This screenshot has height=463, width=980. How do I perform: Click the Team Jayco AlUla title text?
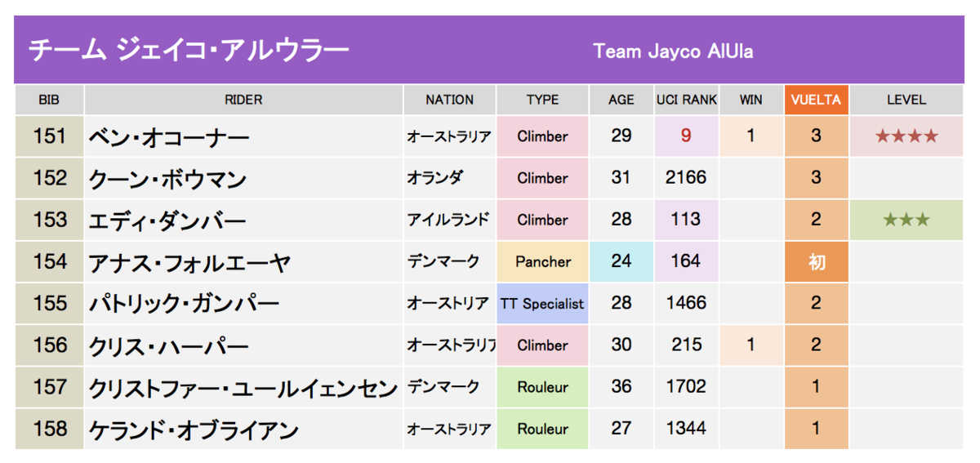(673, 51)
